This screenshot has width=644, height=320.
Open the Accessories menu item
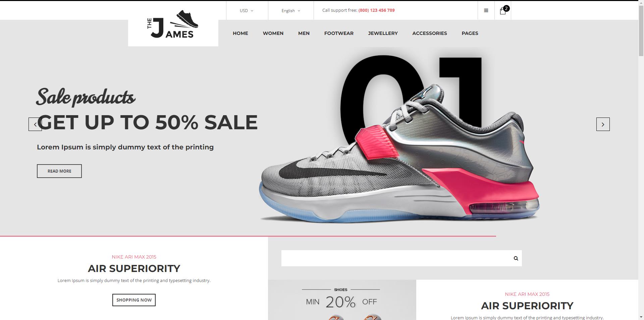click(430, 33)
